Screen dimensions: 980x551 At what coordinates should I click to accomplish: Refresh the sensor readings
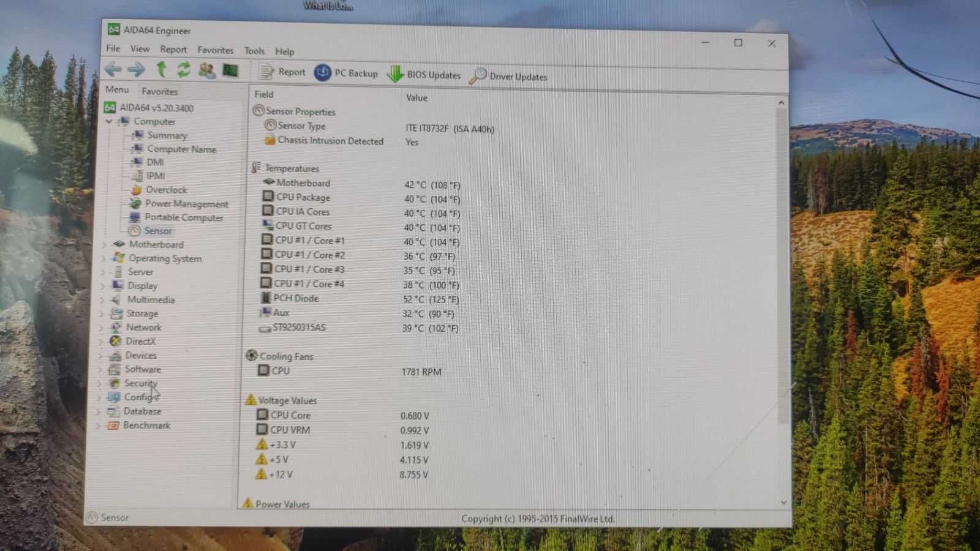pyautogui.click(x=184, y=70)
